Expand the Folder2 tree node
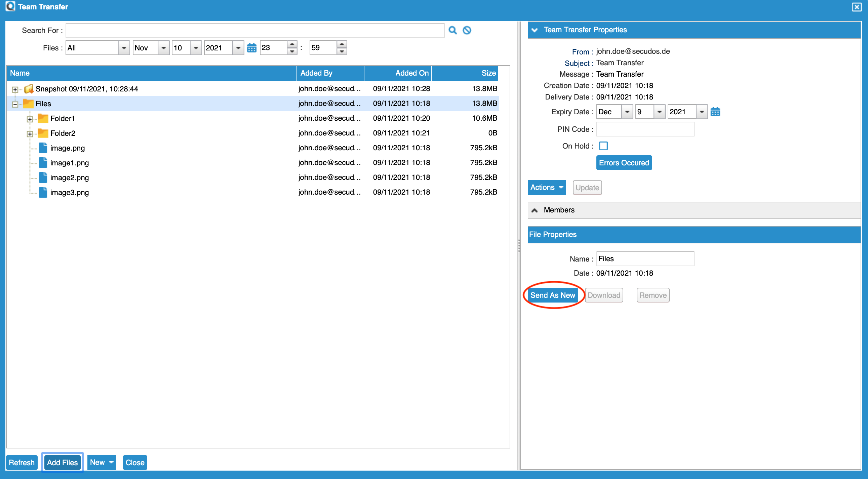Screen dimensions: 868x479 point(30,134)
